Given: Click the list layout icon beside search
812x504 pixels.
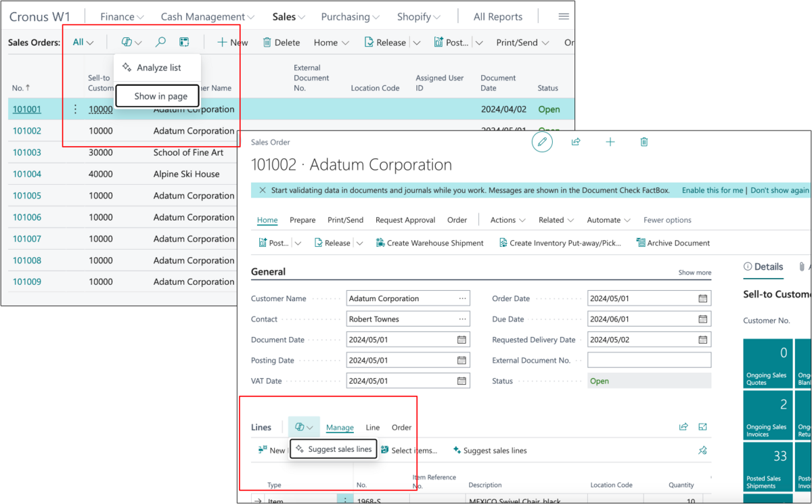Looking at the screenshot, I should tap(184, 42).
